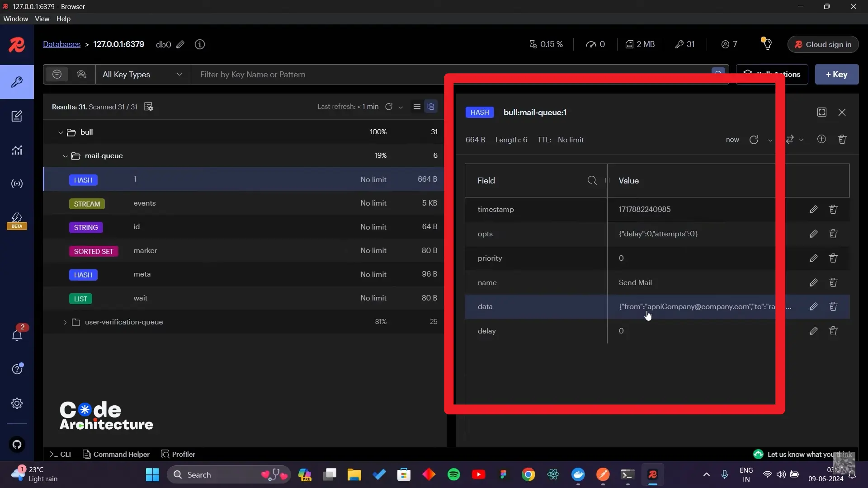Collapse the bull folder

click(x=61, y=132)
